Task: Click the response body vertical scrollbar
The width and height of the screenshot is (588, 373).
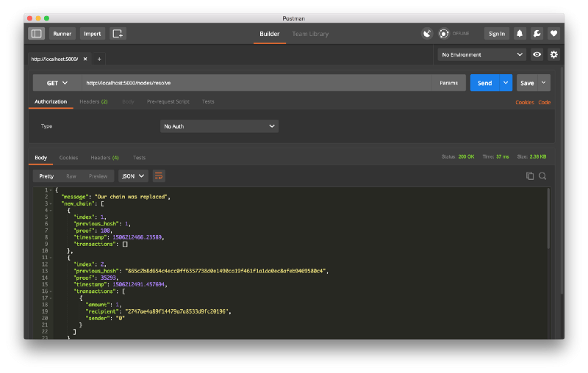Action: tap(548, 219)
